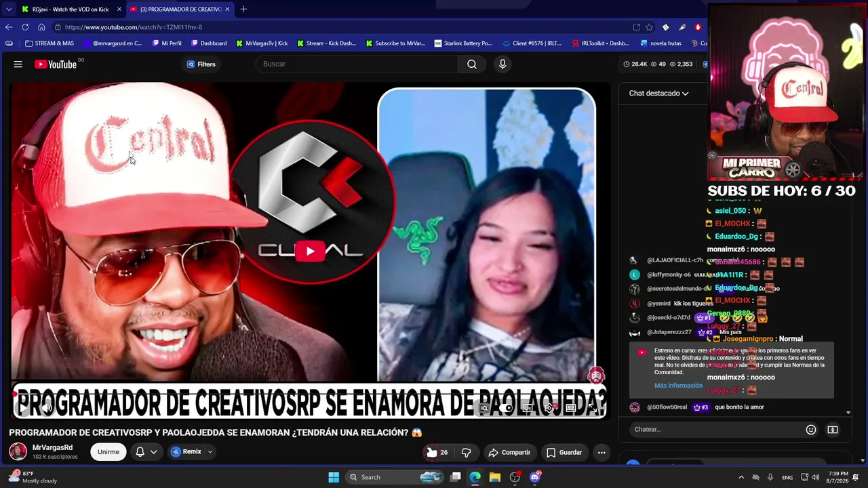Viewport: 868px width, 488px height.
Task: Open the Super Chat dollar button
Action: click(833, 430)
